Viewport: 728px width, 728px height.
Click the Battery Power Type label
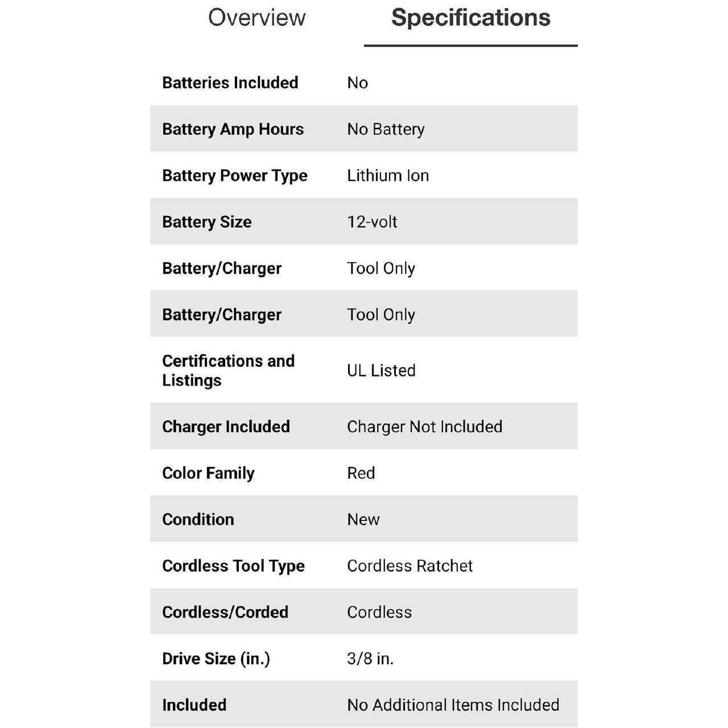tap(234, 176)
